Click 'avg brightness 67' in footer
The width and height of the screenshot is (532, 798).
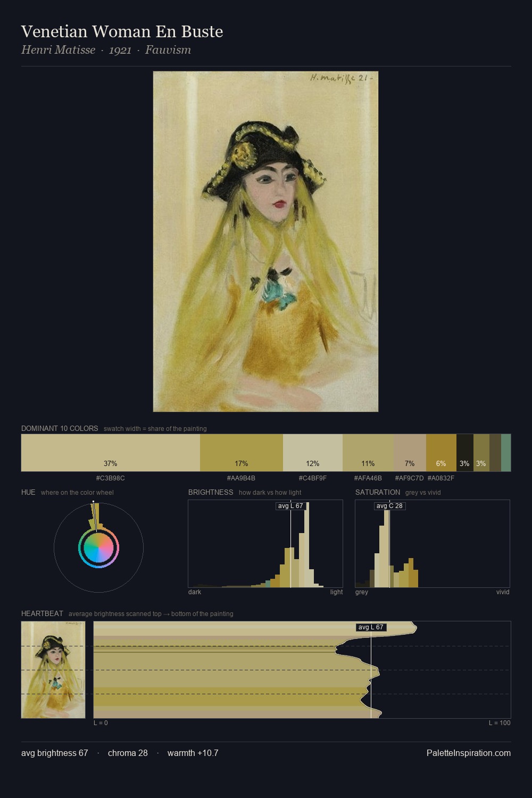(x=55, y=753)
